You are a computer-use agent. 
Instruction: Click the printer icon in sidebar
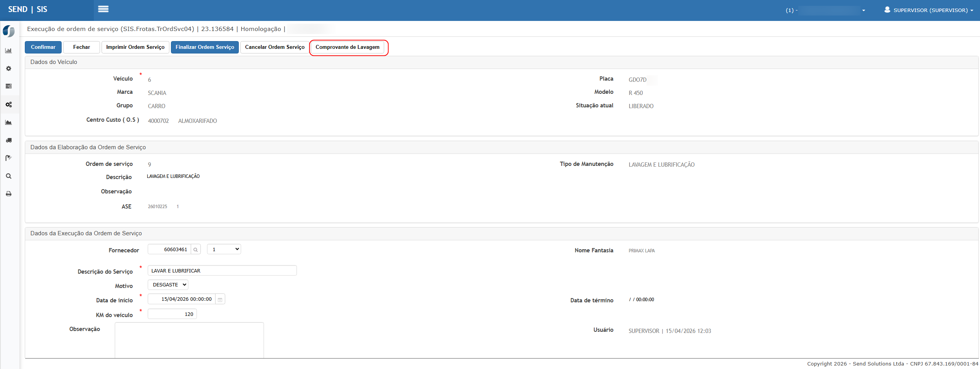9,194
